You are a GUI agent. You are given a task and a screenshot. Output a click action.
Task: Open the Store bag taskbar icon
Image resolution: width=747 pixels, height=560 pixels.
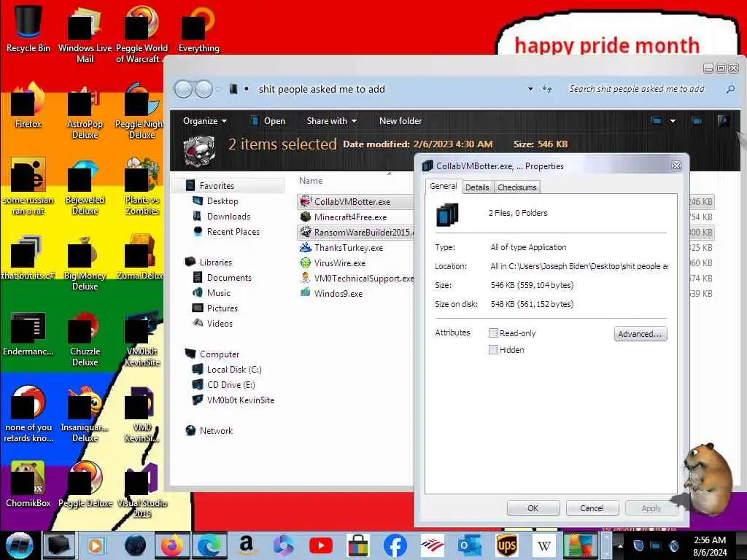coord(357,545)
